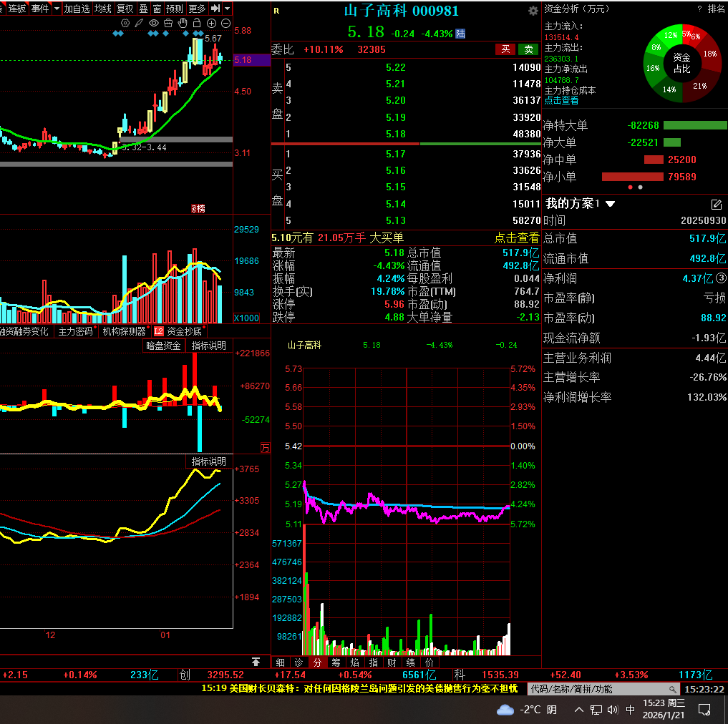728x724 pixels.
Task: Zoom in K-line with plus icon
Action: (x=211, y=23)
